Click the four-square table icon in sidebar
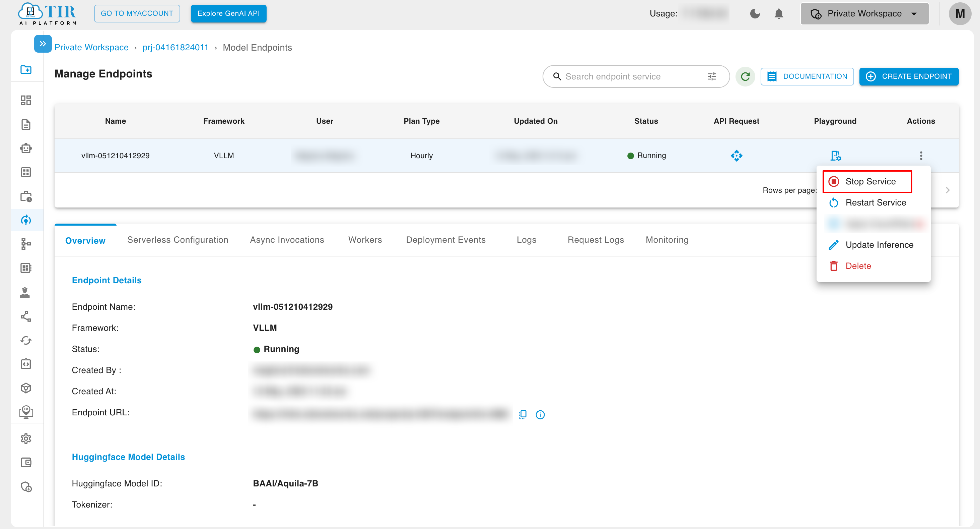This screenshot has width=980, height=529. [x=26, y=172]
